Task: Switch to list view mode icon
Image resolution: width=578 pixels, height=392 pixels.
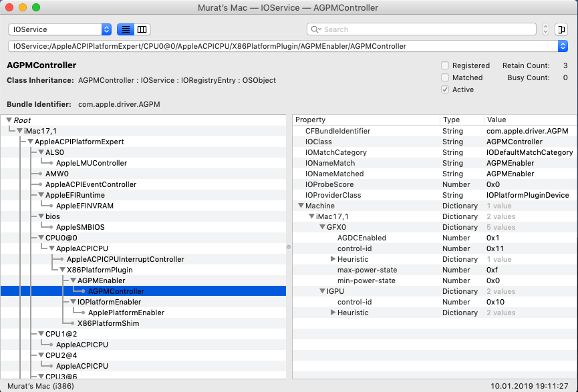Action: [126, 29]
